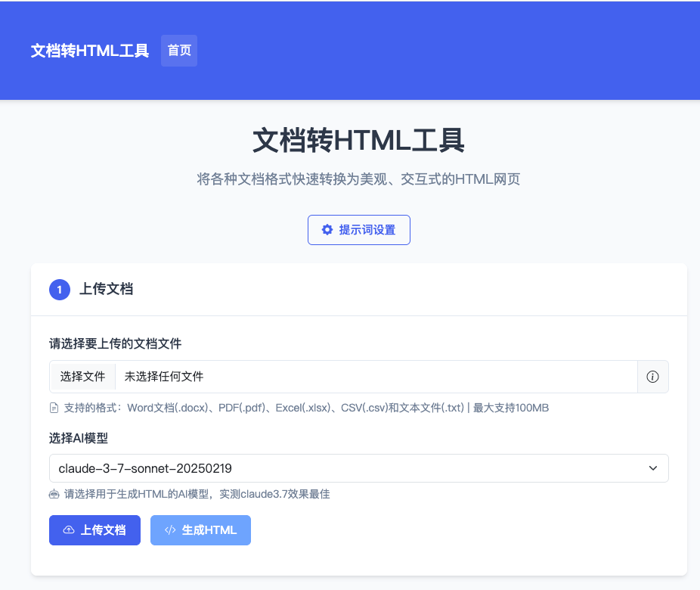Image resolution: width=700 pixels, height=590 pixels.
Task: Go to the 首页 navigation tab
Action: click(x=179, y=51)
